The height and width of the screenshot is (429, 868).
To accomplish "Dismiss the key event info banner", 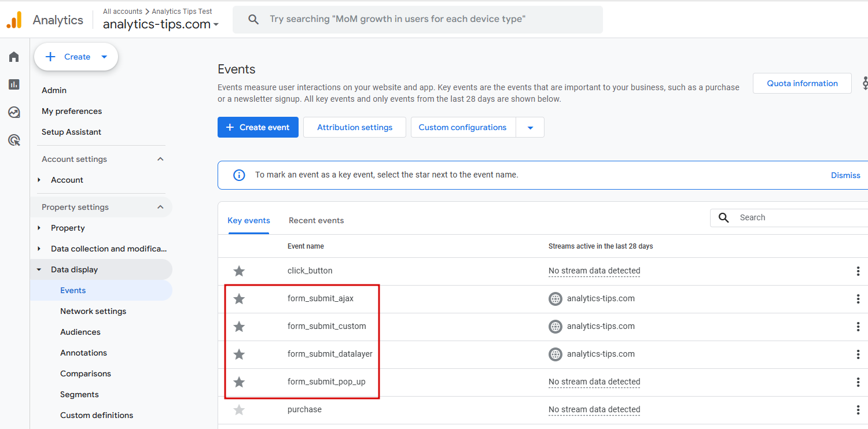I will pos(845,175).
